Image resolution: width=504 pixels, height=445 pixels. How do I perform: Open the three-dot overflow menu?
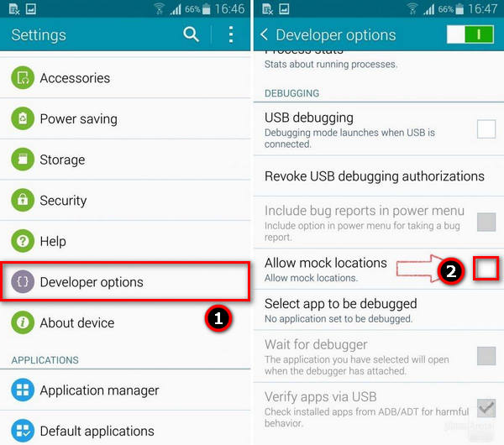tap(231, 34)
